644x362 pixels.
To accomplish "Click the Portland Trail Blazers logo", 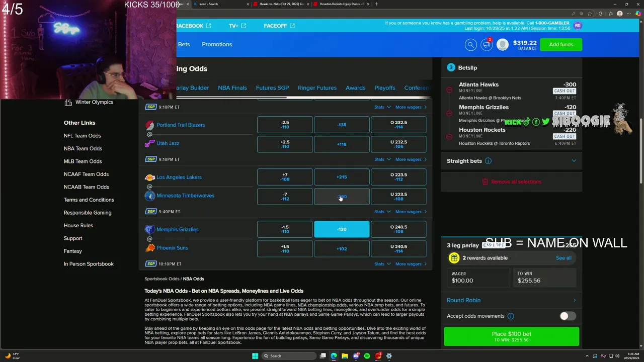I will (x=150, y=125).
